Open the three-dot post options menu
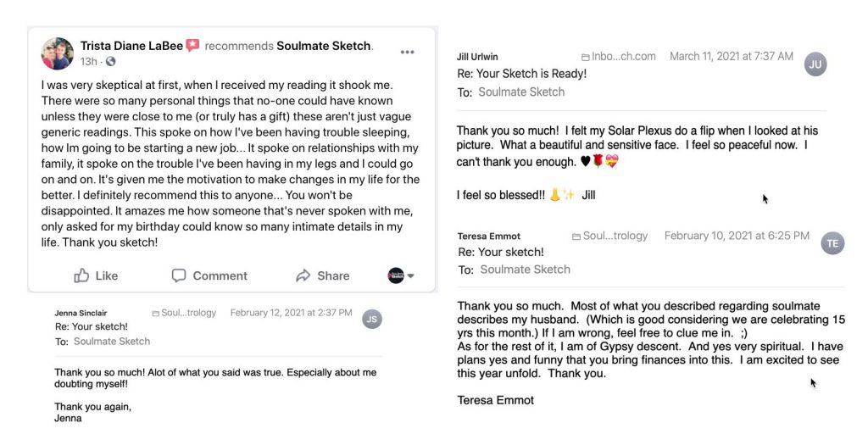This screenshot has width=868, height=434. click(408, 52)
